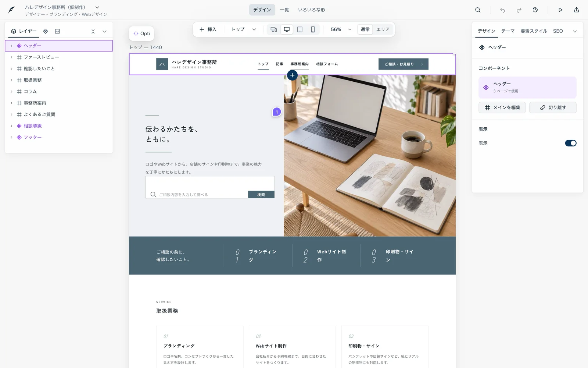This screenshot has width=588, height=368.
Task: Click the 挿入 insert button
Action: point(208,29)
